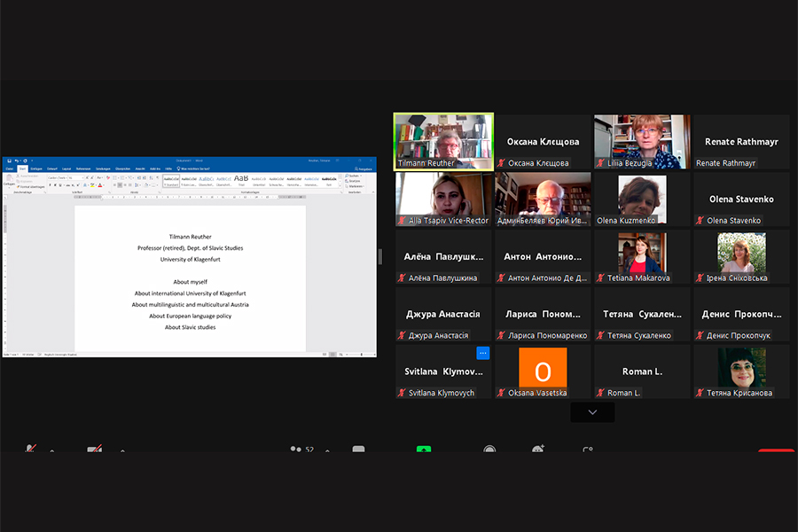The height and width of the screenshot is (532, 798).
Task: Apply bold formatting in Word ribbon
Action: pyautogui.click(x=50, y=184)
